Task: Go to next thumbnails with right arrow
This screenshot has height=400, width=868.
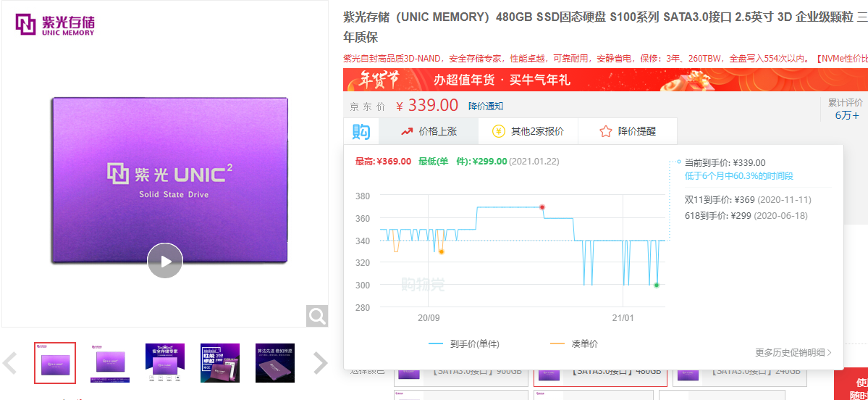Action: 321,363
